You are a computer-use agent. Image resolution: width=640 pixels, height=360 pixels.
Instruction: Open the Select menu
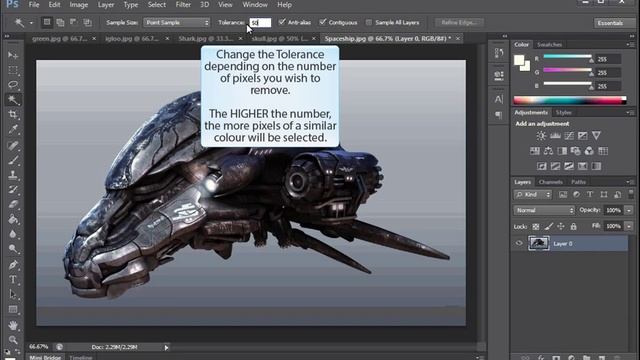coord(157,5)
